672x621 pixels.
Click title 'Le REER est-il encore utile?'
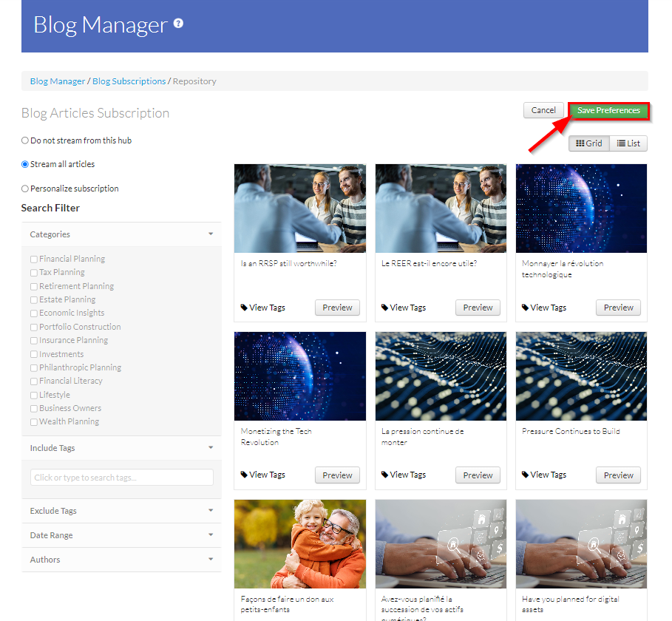[x=429, y=264]
